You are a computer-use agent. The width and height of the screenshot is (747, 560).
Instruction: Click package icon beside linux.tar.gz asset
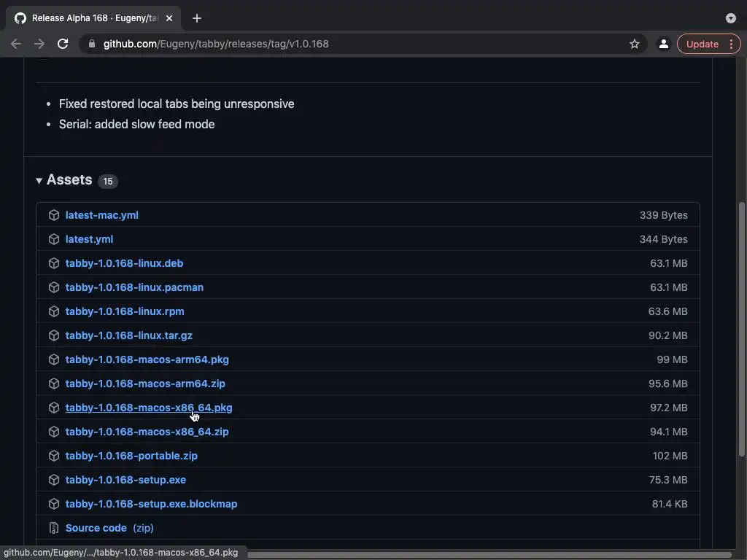point(54,335)
